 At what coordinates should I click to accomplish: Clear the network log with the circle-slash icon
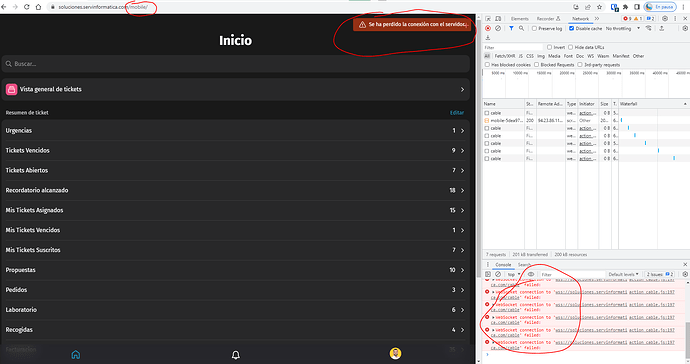pos(498,28)
